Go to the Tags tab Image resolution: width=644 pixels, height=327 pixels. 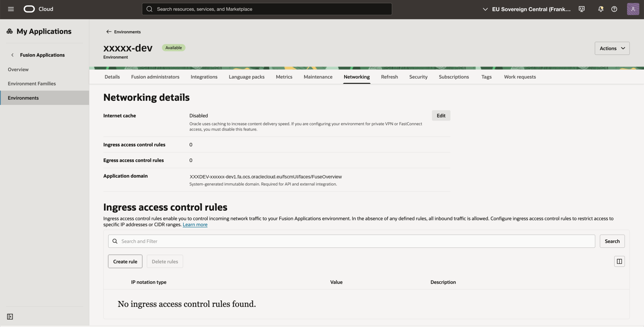[x=486, y=77]
